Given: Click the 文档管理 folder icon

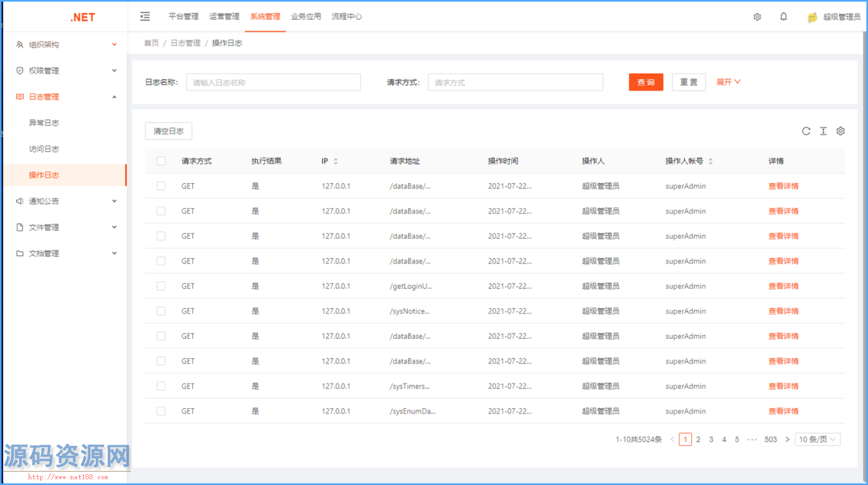Looking at the screenshot, I should [20, 253].
